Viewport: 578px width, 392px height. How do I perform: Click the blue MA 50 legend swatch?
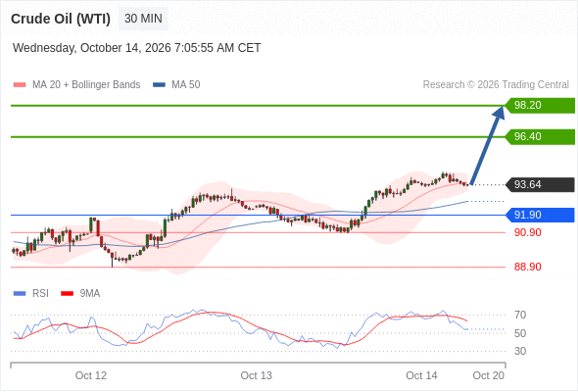click(159, 85)
